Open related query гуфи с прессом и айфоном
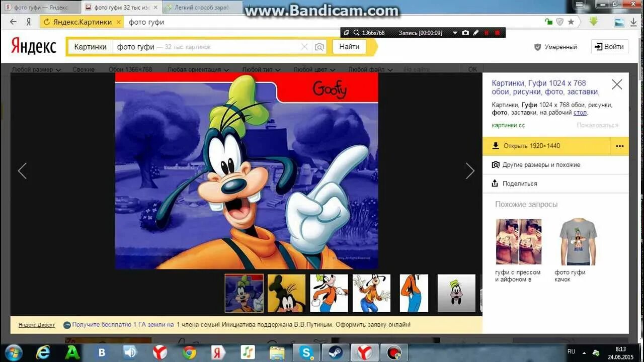The image size is (644, 362). [x=518, y=251]
